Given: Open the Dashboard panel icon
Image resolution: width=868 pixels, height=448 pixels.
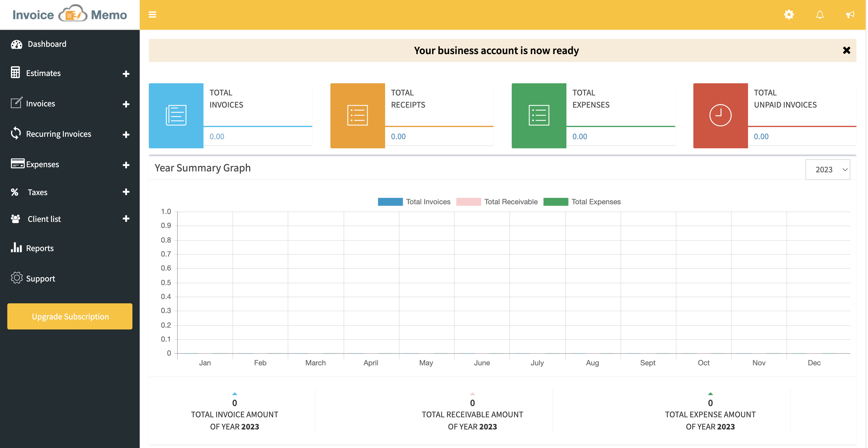Looking at the screenshot, I should coord(16,44).
